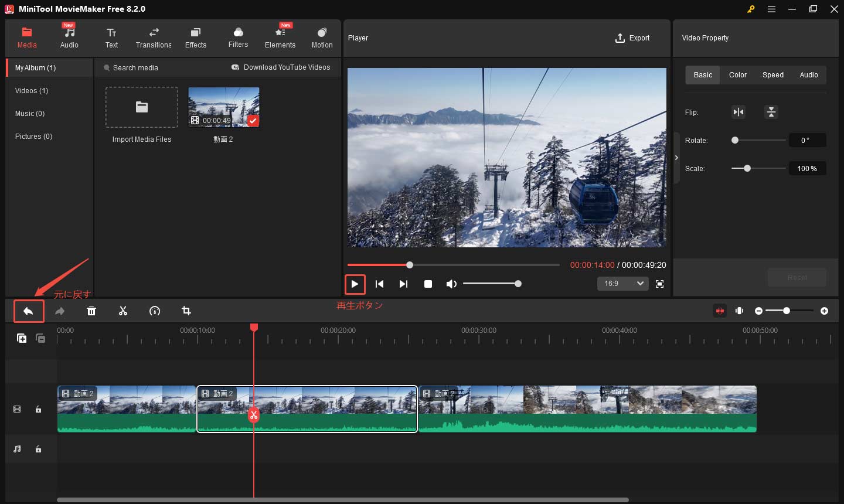Click the Rotate value field 0°

pos(807,140)
